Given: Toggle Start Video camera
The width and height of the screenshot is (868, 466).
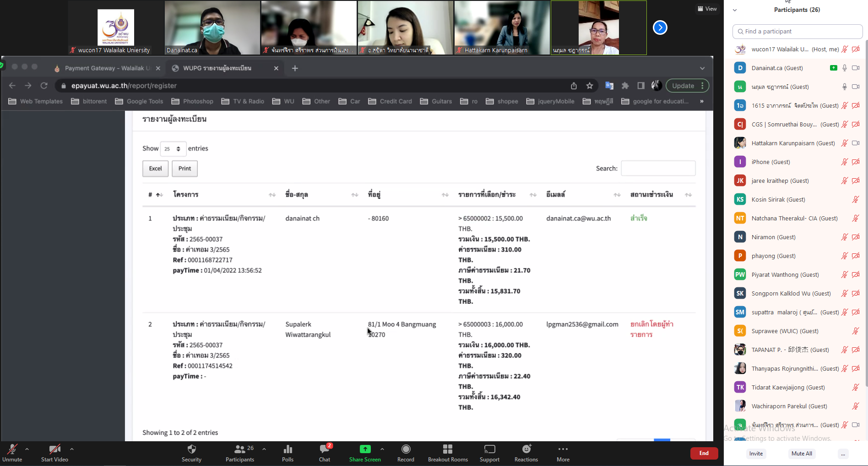Looking at the screenshot, I should point(54,450).
